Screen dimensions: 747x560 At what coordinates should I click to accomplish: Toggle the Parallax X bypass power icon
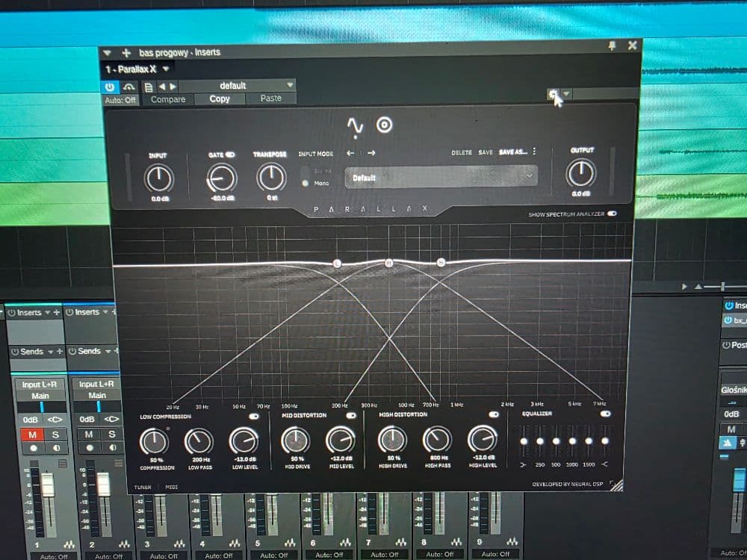click(108, 87)
